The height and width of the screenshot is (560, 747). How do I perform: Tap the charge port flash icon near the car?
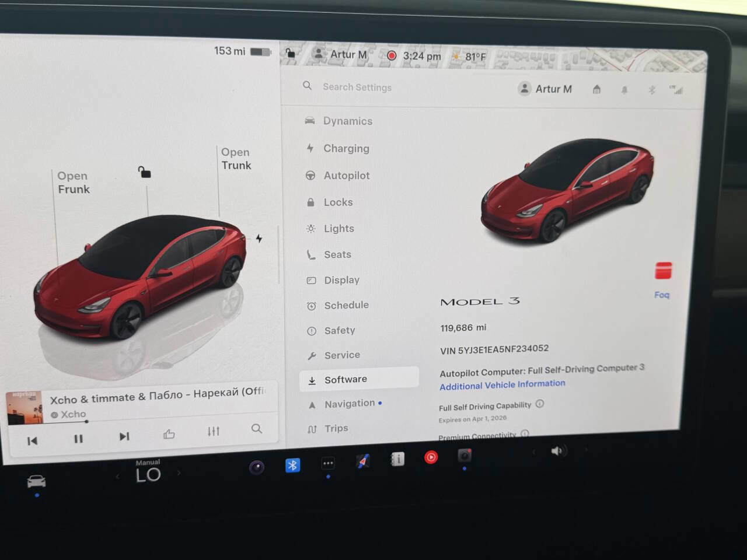click(x=259, y=238)
